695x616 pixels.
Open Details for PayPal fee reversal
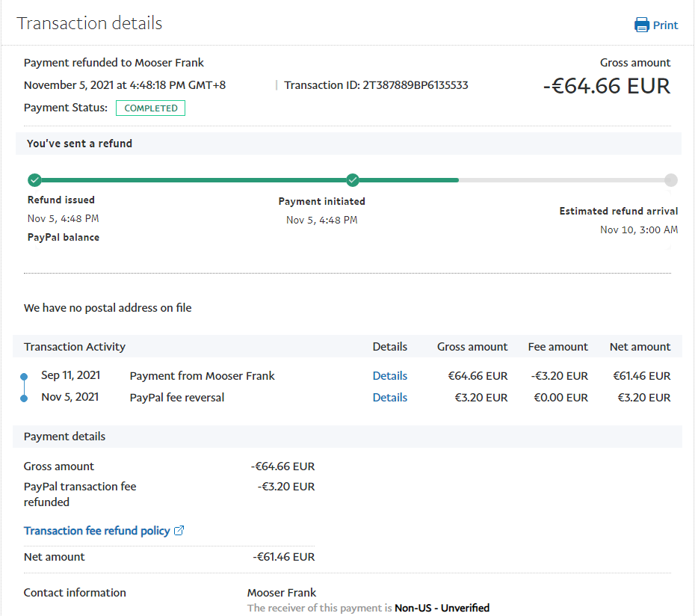[x=389, y=398]
